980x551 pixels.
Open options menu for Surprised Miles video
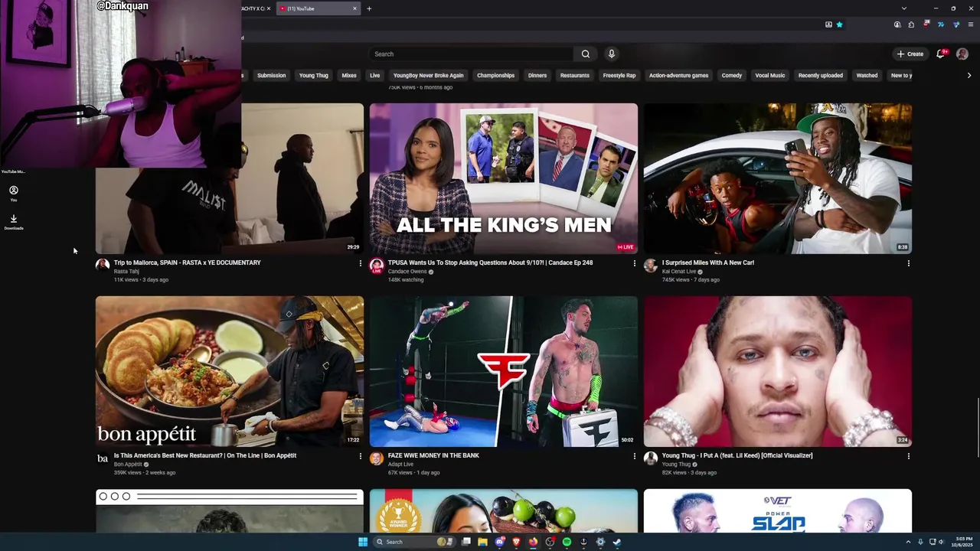click(908, 263)
